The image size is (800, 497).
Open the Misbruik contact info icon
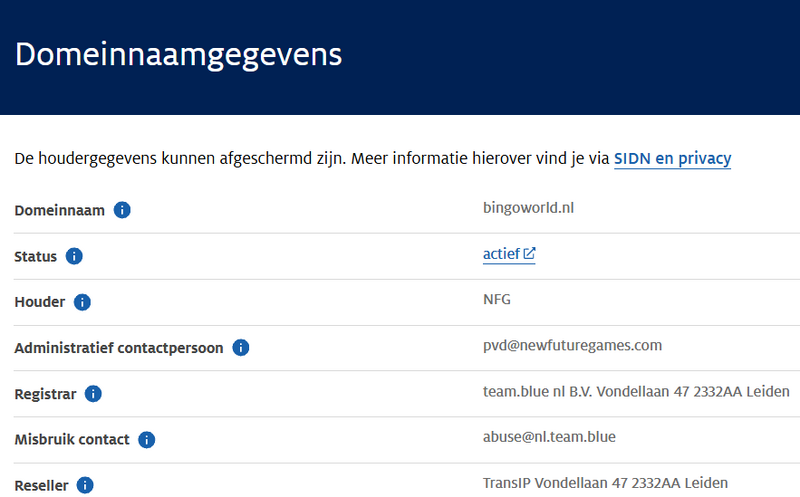click(146, 439)
